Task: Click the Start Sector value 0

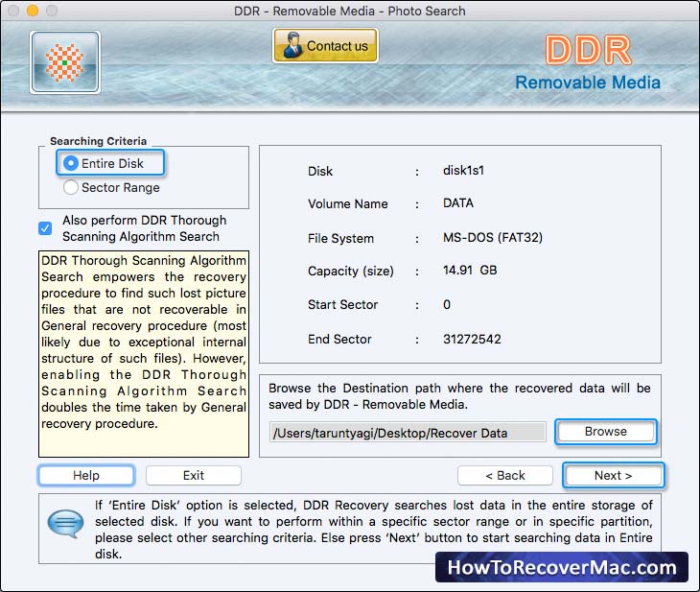Action: click(447, 305)
